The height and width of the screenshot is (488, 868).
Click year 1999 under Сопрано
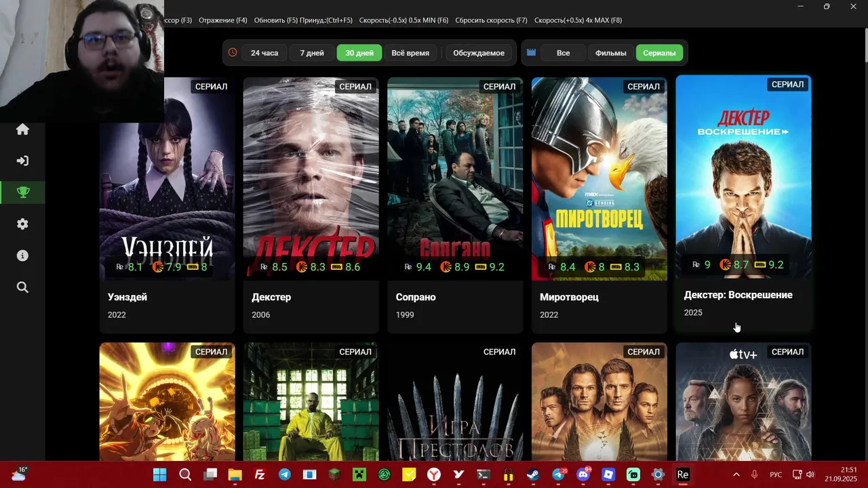pyautogui.click(x=405, y=314)
